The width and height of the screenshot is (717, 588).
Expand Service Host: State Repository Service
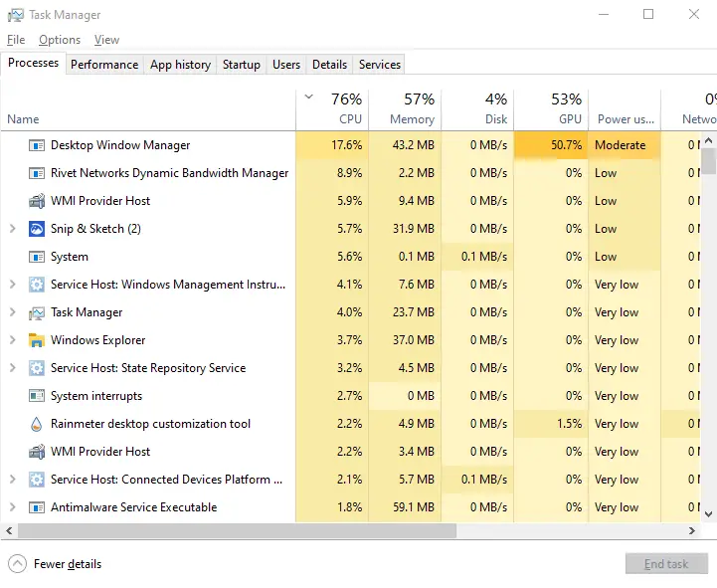coord(13,368)
